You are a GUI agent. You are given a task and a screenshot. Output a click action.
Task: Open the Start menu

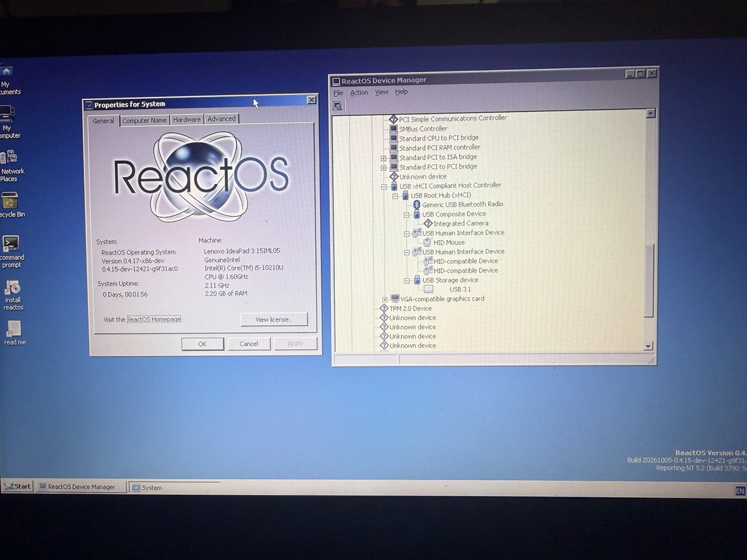17,487
